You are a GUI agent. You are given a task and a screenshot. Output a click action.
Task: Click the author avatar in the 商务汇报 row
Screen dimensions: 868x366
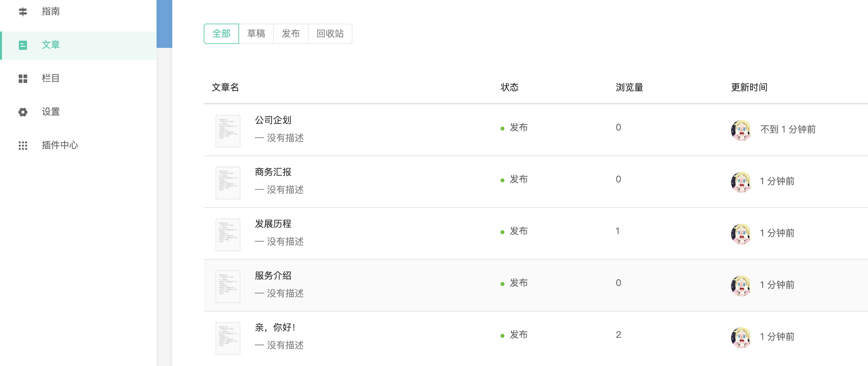click(741, 182)
